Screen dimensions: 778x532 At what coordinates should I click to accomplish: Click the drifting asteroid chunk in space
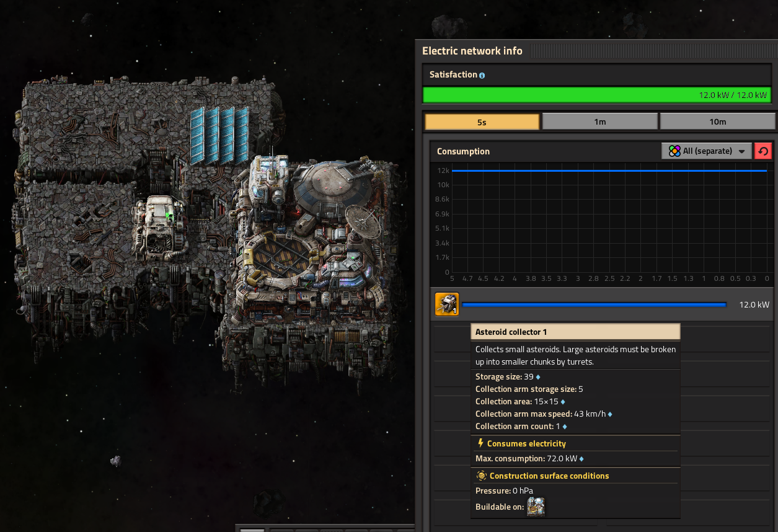click(115, 461)
